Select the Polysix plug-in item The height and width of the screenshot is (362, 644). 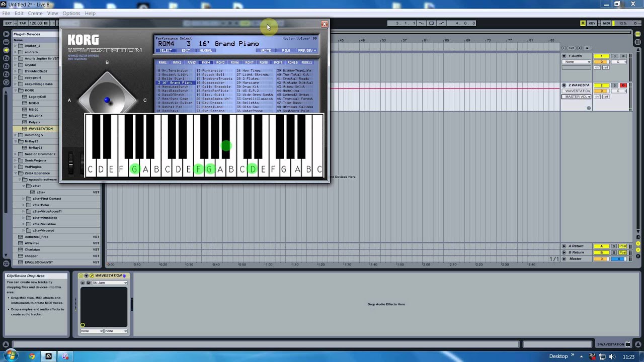point(34,122)
